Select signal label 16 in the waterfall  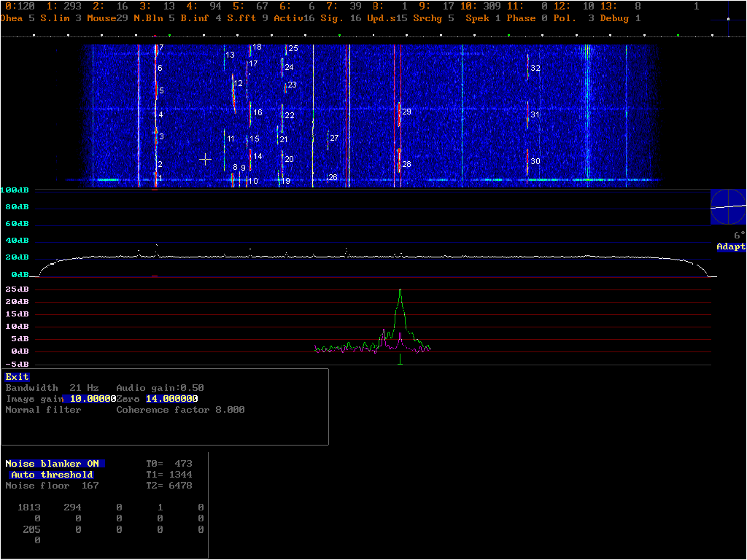click(258, 112)
